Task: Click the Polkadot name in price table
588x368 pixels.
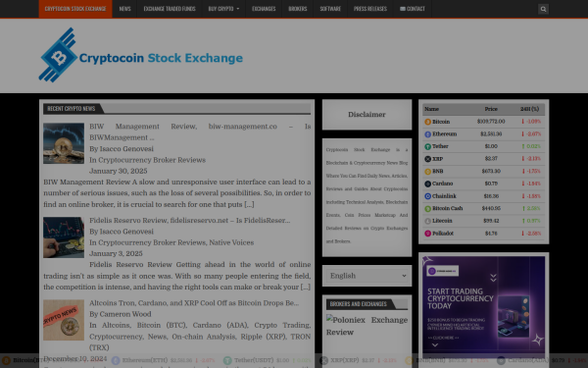Action: (443, 234)
